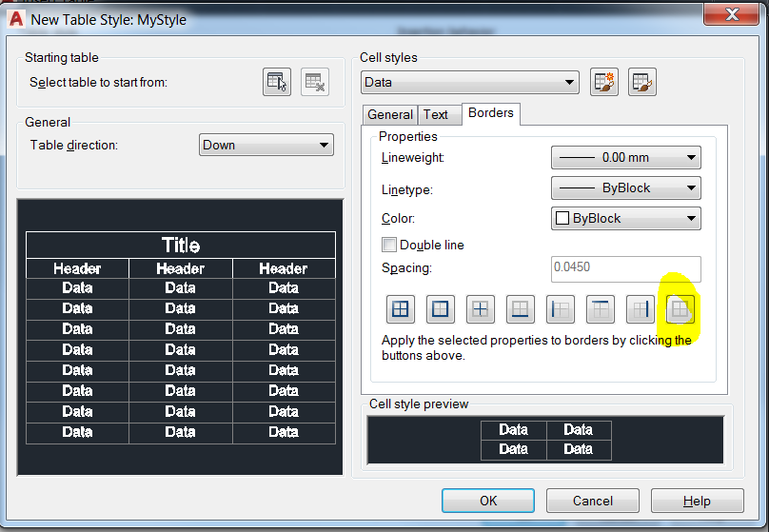Apply properties to top border button
This screenshot has height=532, width=769.
point(601,309)
